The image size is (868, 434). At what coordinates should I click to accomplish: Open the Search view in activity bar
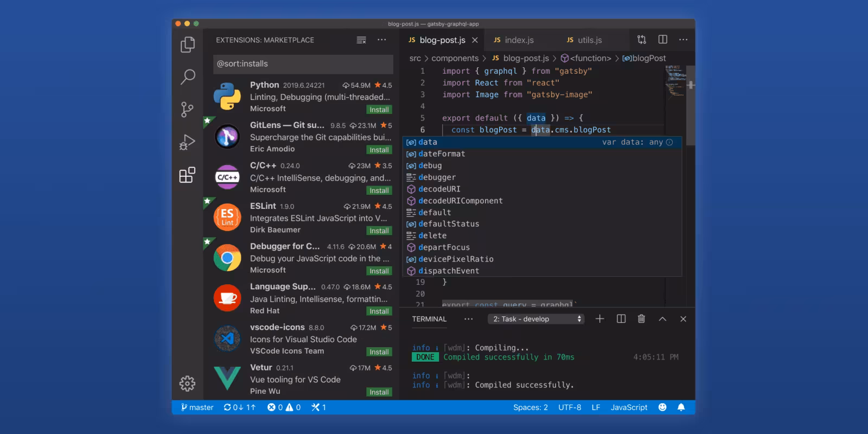click(188, 76)
